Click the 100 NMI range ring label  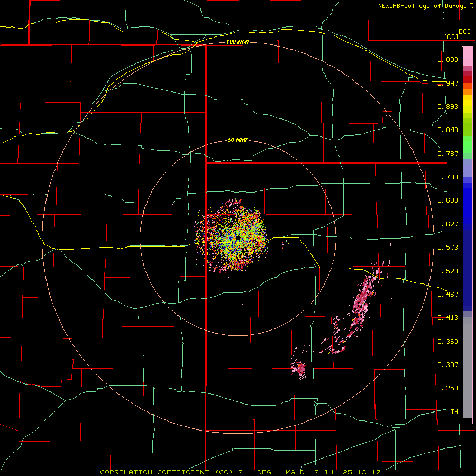(237, 42)
